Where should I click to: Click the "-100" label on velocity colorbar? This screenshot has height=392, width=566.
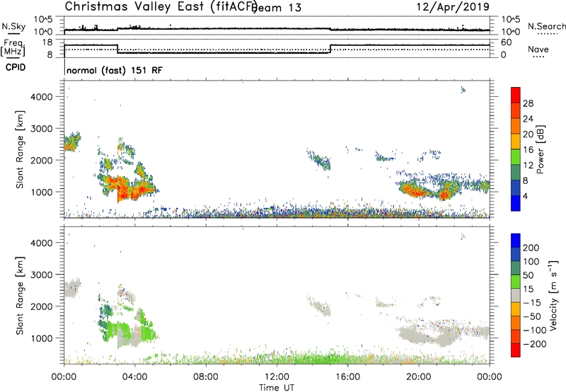pyautogui.click(x=535, y=330)
